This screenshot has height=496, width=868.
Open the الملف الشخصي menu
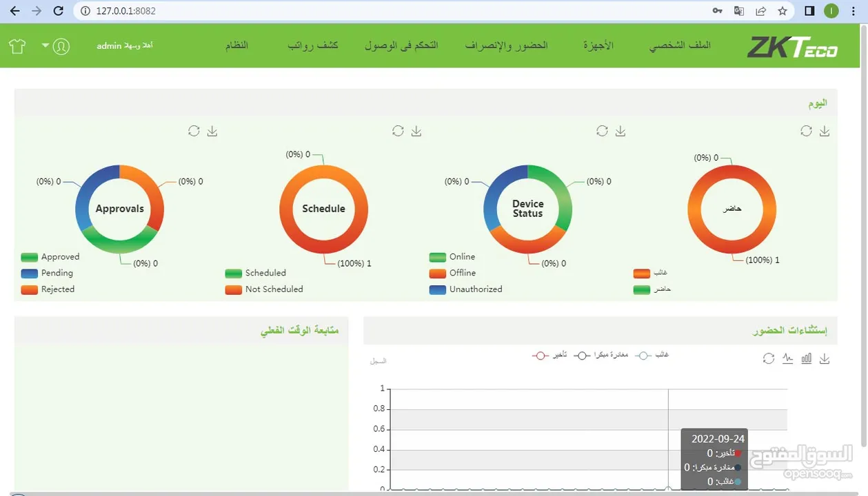click(680, 45)
